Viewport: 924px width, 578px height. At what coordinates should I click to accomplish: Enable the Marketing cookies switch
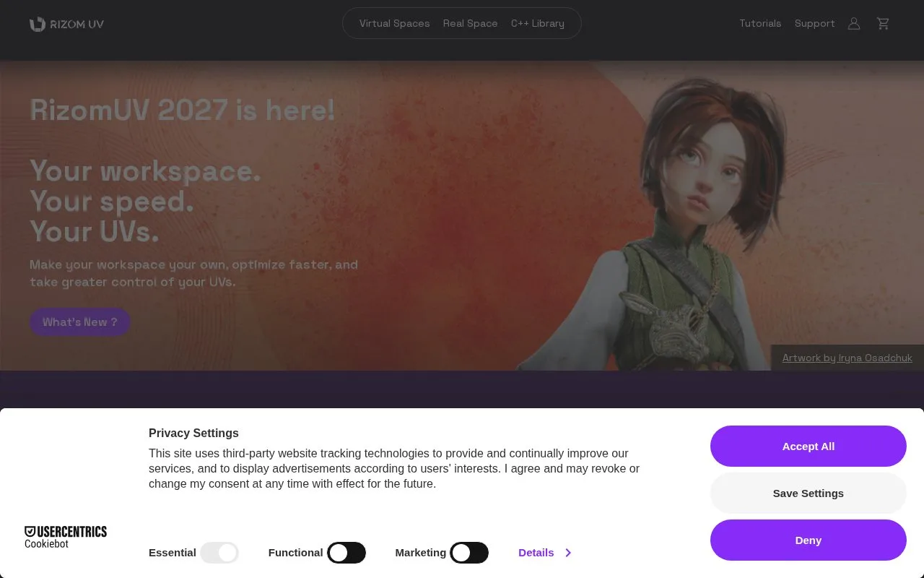pos(469,553)
